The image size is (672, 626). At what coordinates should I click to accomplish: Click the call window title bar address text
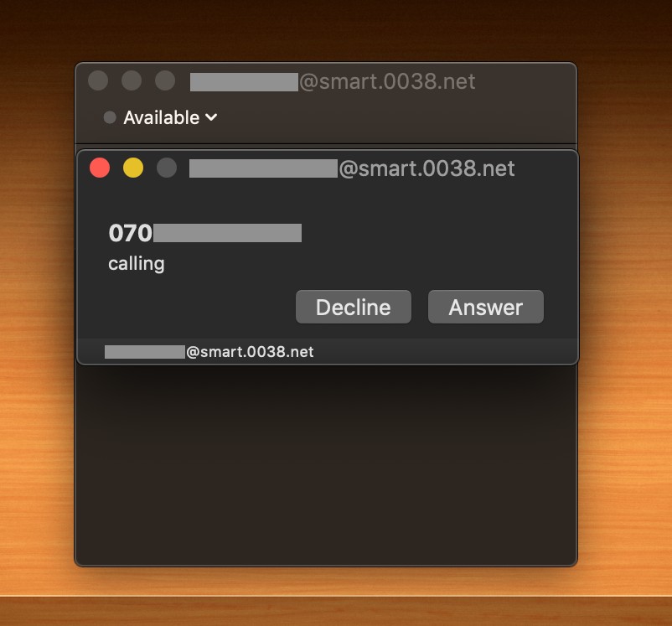coord(352,168)
